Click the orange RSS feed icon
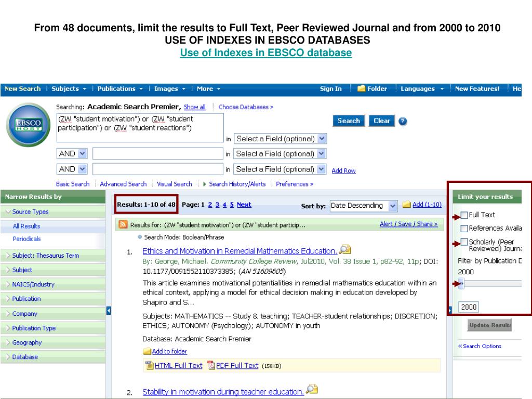532x399 pixels. [123, 224]
